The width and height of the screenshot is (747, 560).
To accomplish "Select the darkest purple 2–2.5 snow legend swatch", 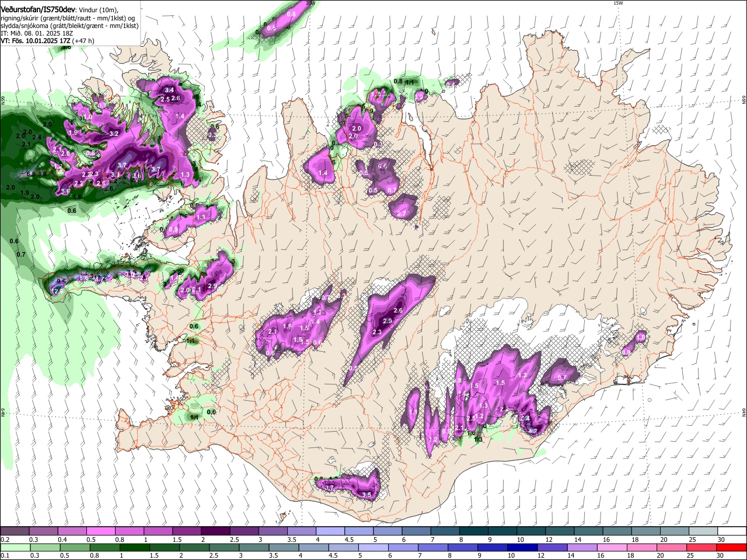I will 215,531.
